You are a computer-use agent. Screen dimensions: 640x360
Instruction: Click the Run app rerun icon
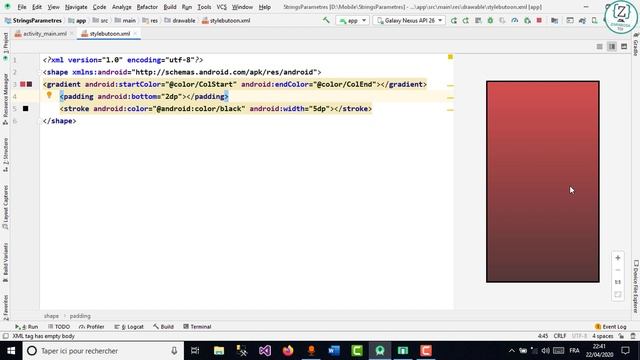tap(453, 20)
